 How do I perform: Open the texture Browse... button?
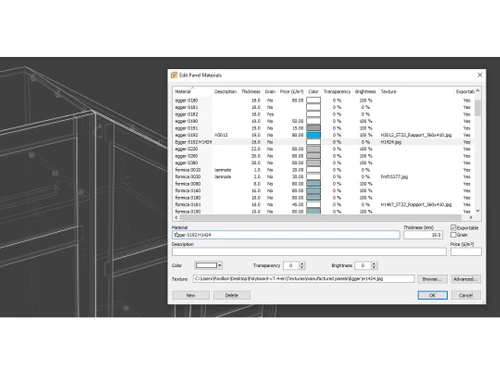(x=432, y=279)
